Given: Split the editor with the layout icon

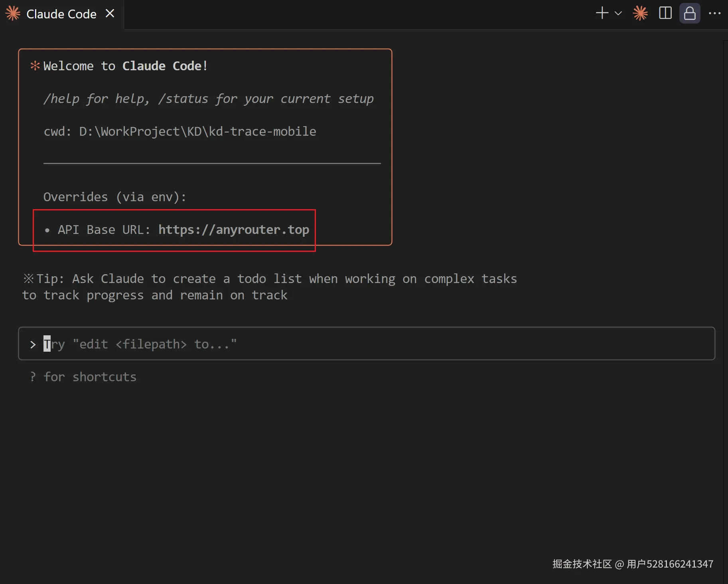Looking at the screenshot, I should point(665,13).
